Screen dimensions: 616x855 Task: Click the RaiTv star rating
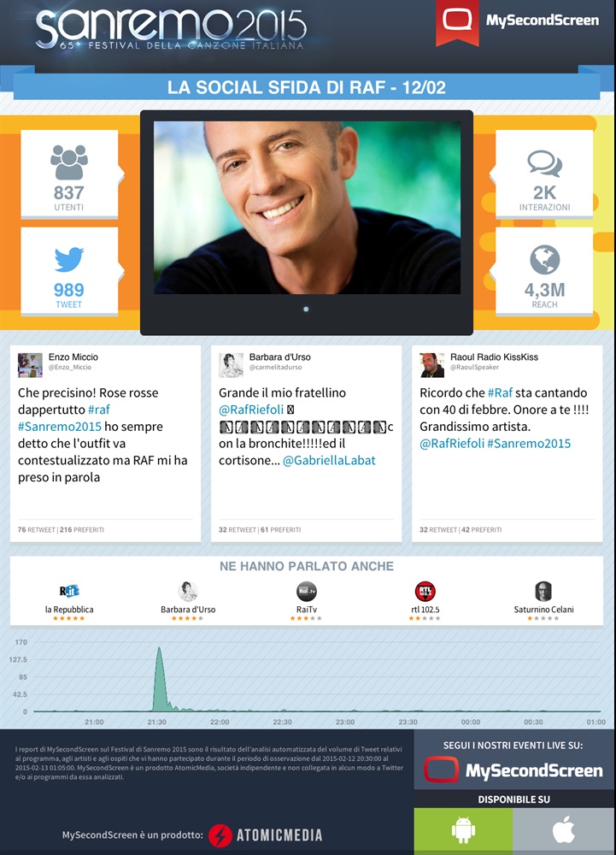[306, 618]
